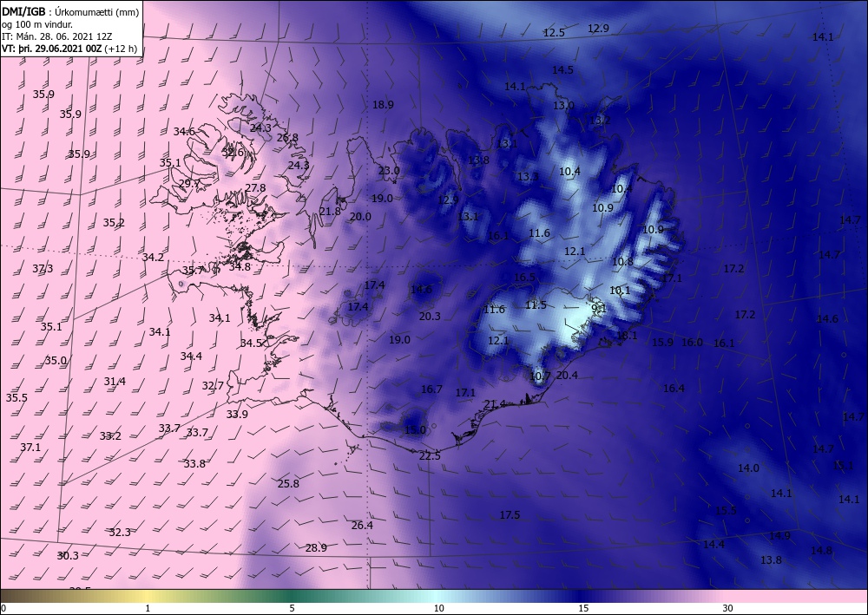Click the map value 28.9
Screen dimensions: 868x615
point(316,547)
